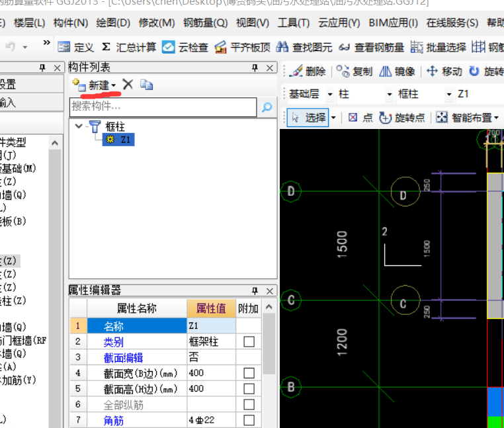Open the 工具(T) menu
Image resolution: width=504 pixels, height=428 pixels.
[x=294, y=23]
